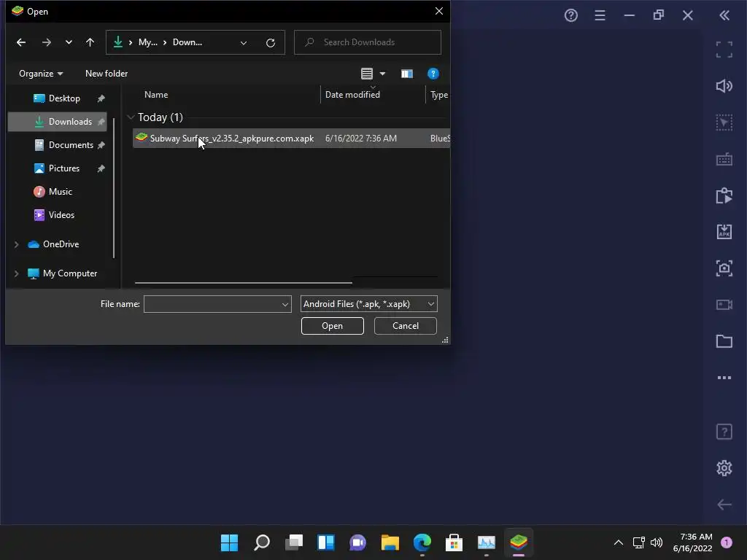The width and height of the screenshot is (747, 560).
Task: Open Microsoft Store from taskbar
Action: tap(454, 542)
